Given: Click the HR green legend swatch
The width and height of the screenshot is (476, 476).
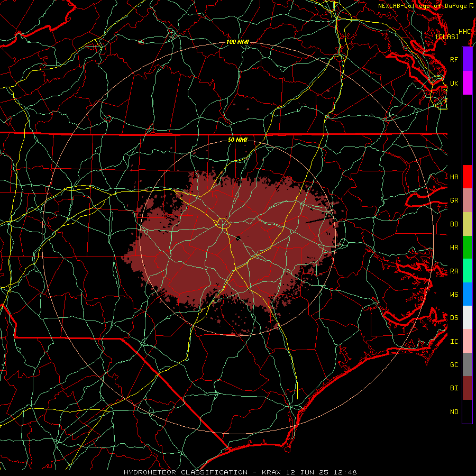Looking at the screenshot, I should [467, 248].
